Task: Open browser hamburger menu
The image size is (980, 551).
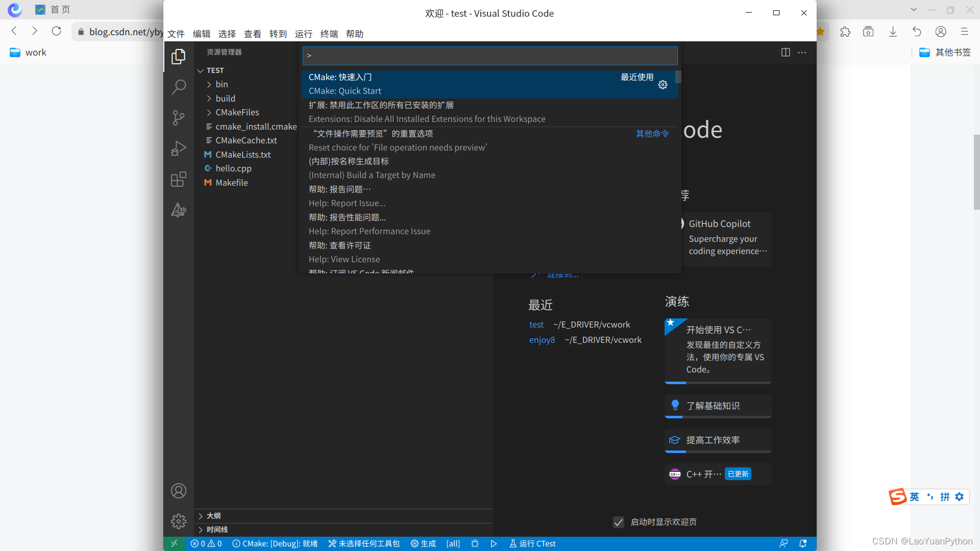Action: 964,32
